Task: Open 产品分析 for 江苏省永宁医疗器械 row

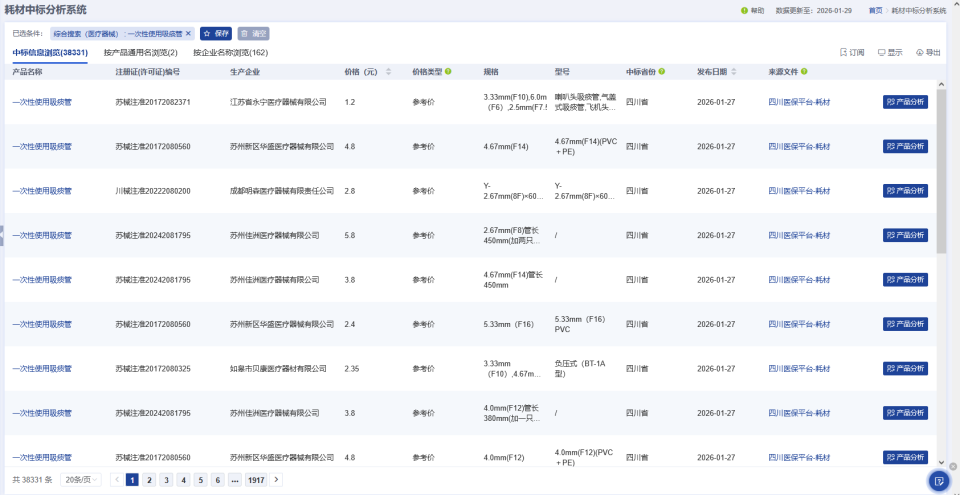Action: pos(905,102)
